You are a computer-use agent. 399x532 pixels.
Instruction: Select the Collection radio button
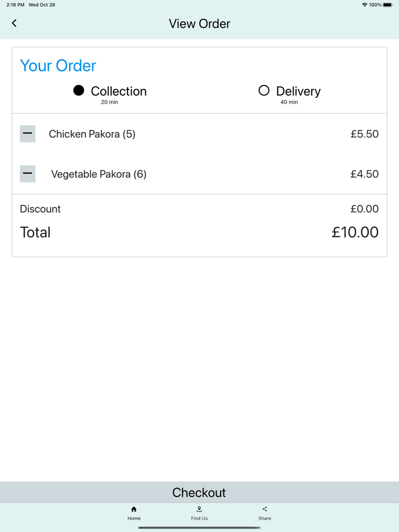pos(79,91)
